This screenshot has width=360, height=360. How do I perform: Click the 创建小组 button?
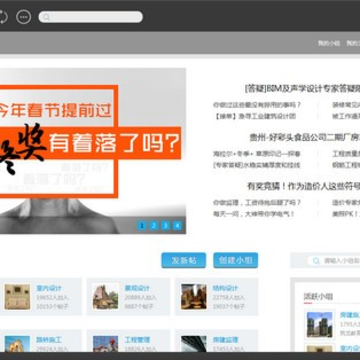click(x=236, y=260)
